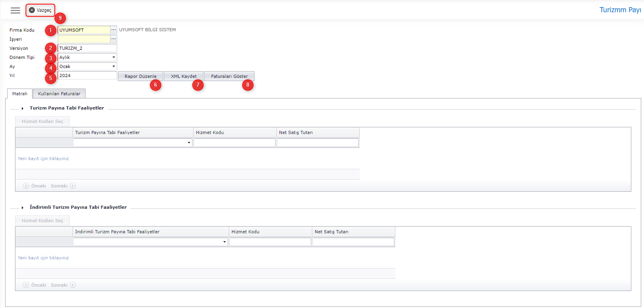644x308 pixels.
Task: Open İşyeri lookup ellipsis button
Action: [x=114, y=39]
